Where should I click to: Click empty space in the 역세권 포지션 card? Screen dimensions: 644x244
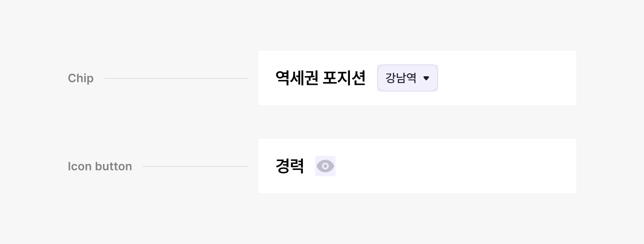tap(508, 78)
